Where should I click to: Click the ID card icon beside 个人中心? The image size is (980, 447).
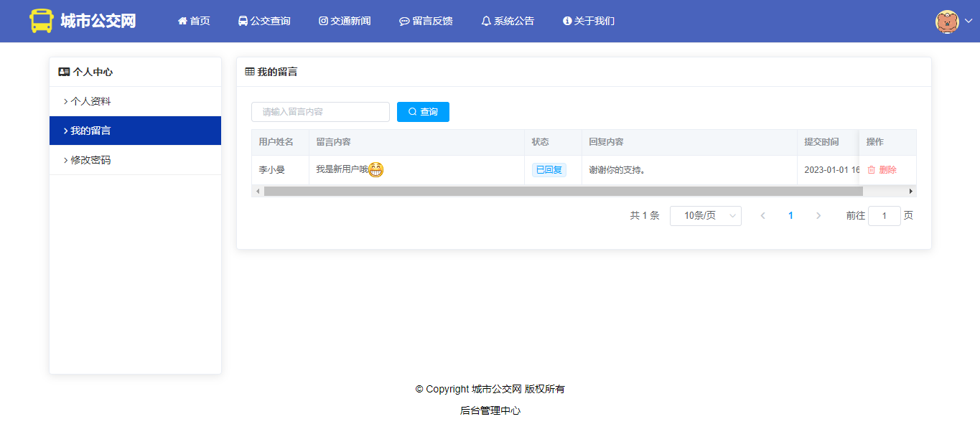click(x=64, y=72)
